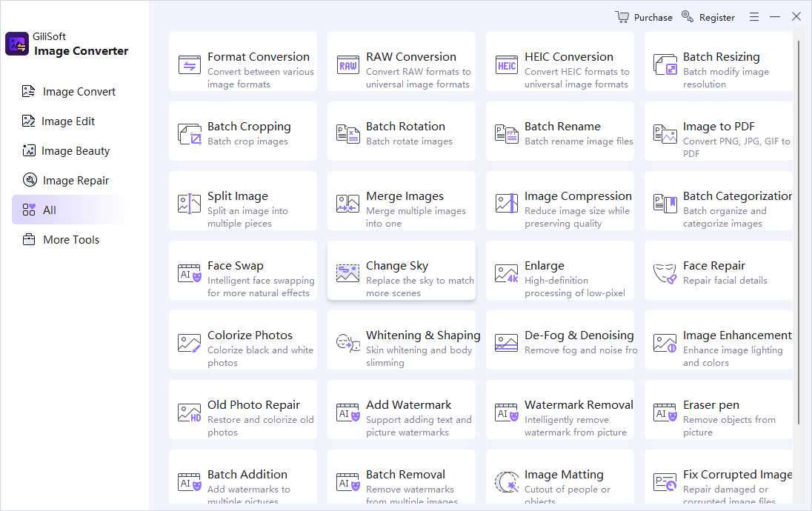Open the Format Conversion title
The image size is (812, 511).
(259, 57)
